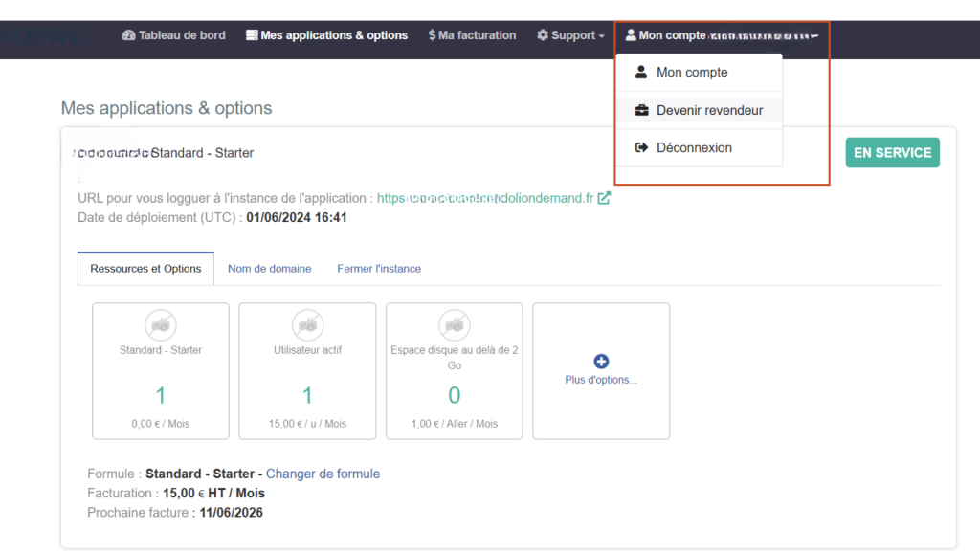This screenshot has width=980, height=551.
Task: Click the briefcase icon for Devenir revendeur
Action: (642, 111)
